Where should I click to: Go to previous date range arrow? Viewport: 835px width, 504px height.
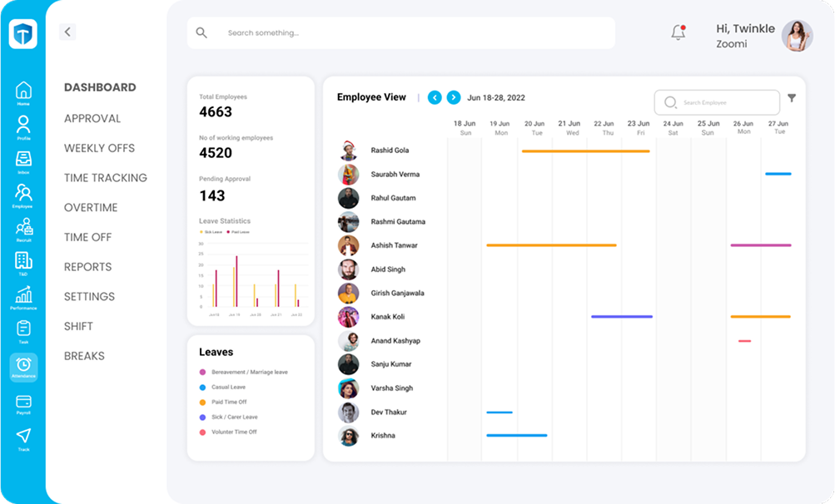435,97
